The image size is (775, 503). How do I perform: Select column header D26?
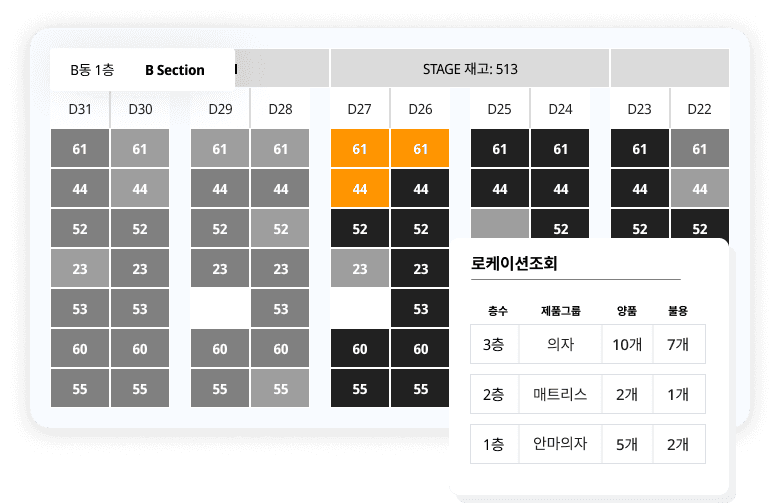click(420, 109)
